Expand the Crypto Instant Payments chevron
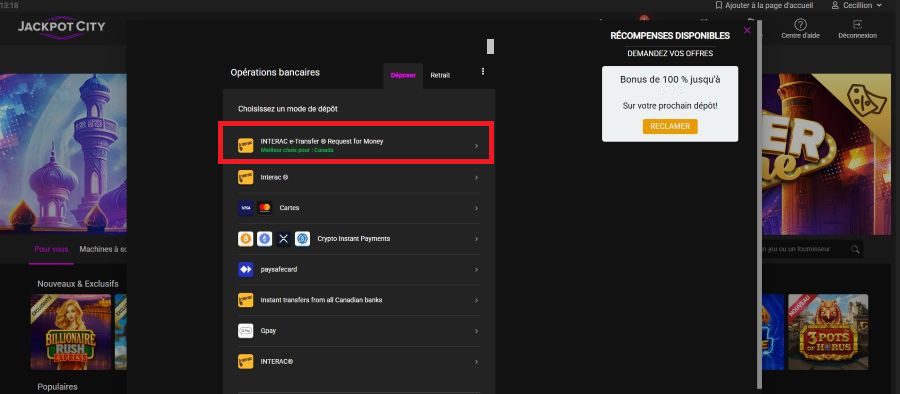900x394 pixels. coord(476,239)
